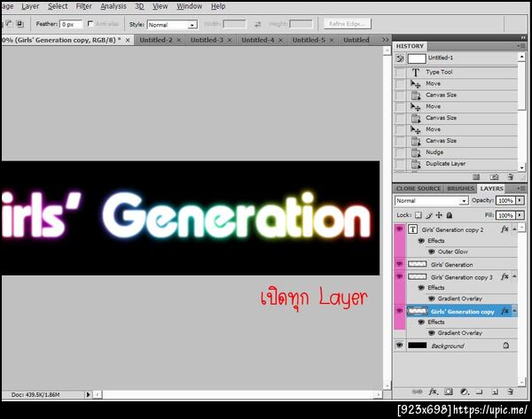Click the text layer T thumbnail
Screen dimensions: 532x419
coord(412,229)
